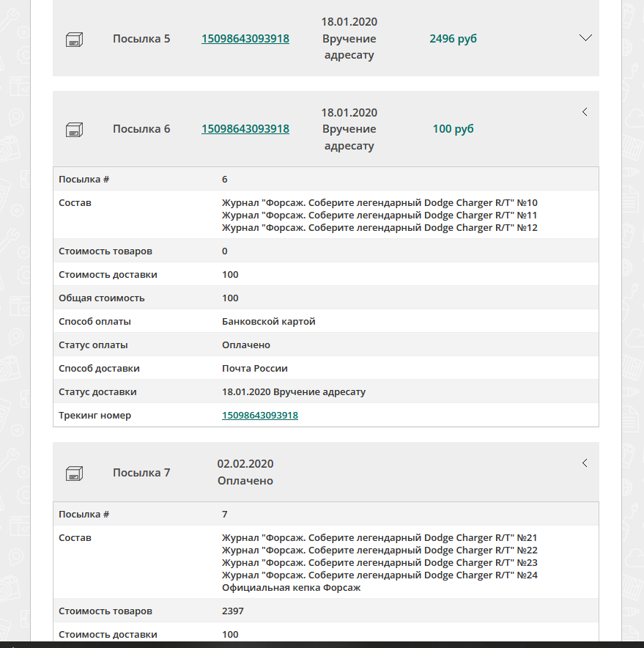
Task: Click the 02.02.2020 Оплачено status
Action: [245, 473]
